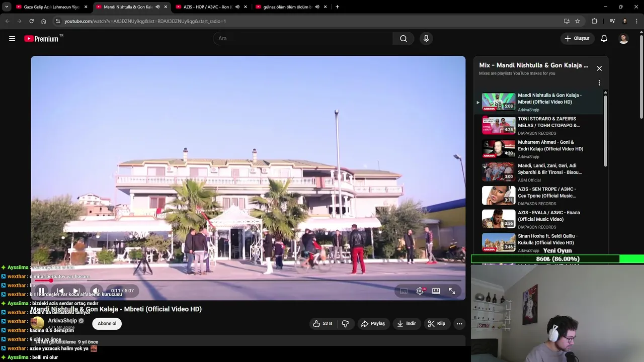Mute the Mandi Nishtulla tab audio

coord(157,7)
